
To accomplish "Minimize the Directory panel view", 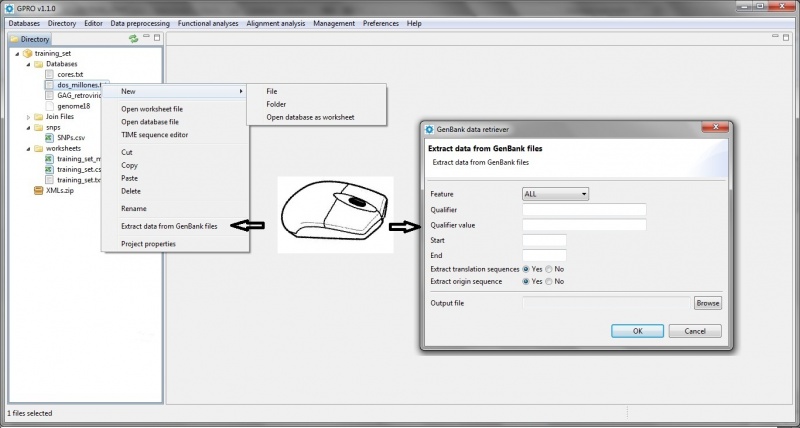I will pos(146,39).
